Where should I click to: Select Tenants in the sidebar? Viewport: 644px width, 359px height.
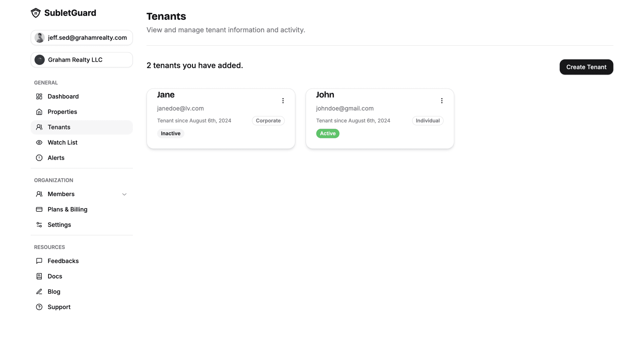[x=82, y=127]
